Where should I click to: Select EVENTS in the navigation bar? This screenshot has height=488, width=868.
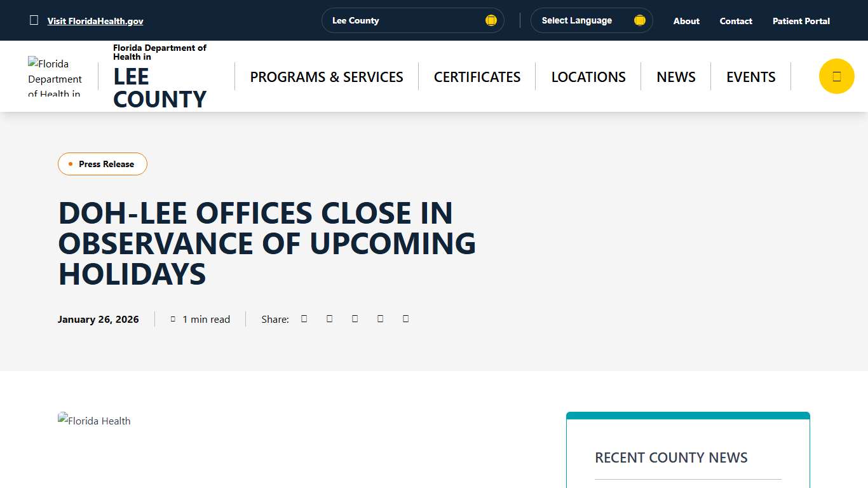(x=750, y=76)
